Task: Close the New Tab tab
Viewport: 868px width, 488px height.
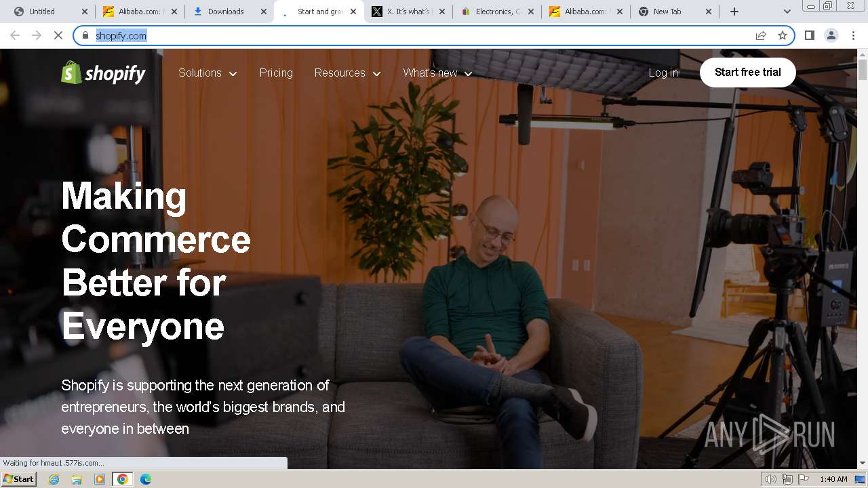Action: tap(709, 12)
